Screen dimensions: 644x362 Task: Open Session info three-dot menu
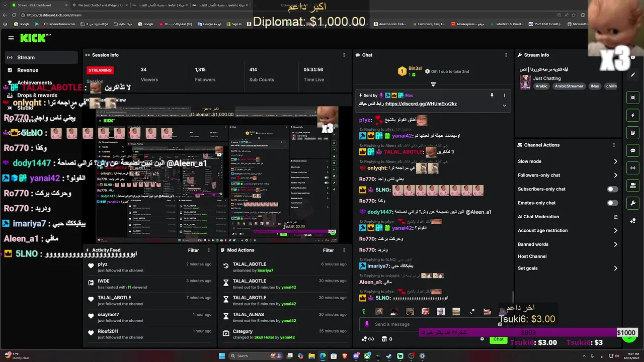click(344, 55)
